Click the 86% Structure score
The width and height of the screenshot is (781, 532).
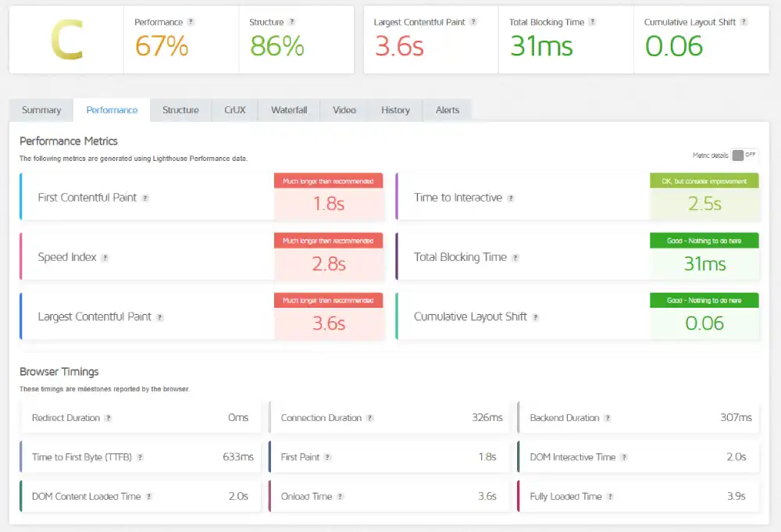[x=277, y=46]
